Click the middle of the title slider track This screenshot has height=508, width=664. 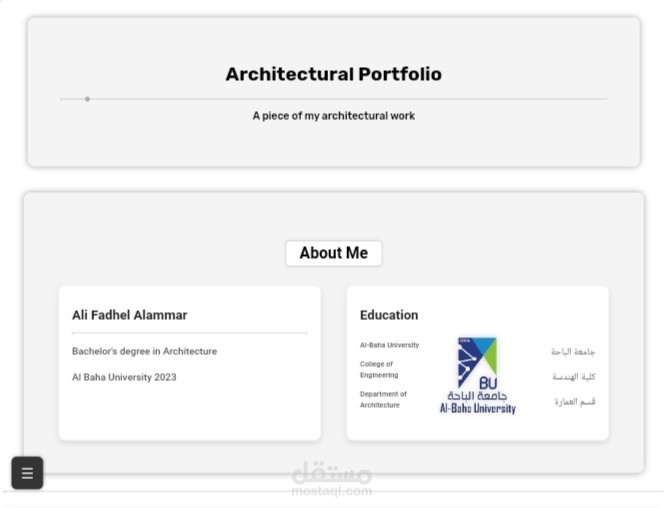tap(333, 99)
